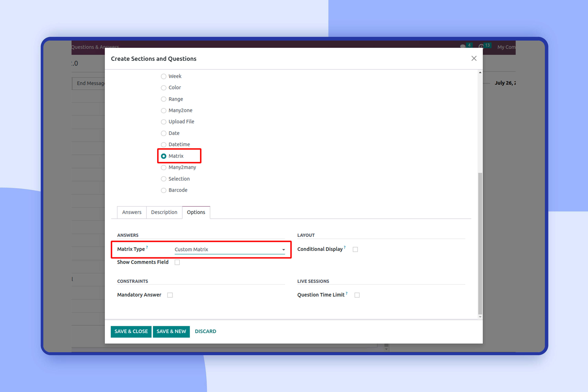Close the Create Sections and Questions dialog
The width and height of the screenshot is (588, 392).
474,58
